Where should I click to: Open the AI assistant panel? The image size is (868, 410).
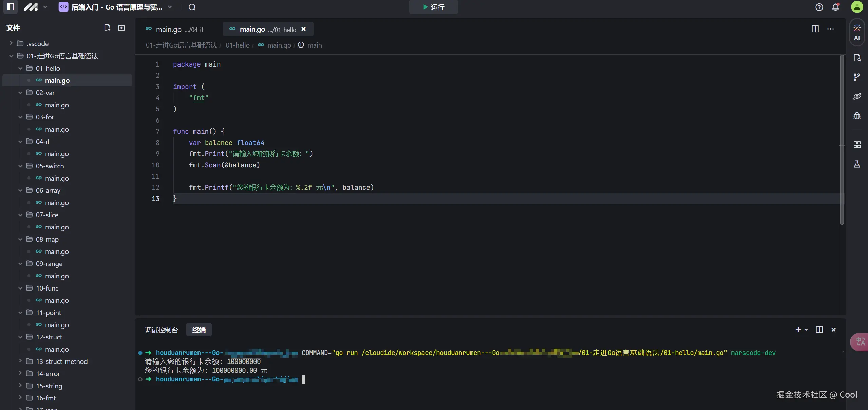tap(857, 32)
